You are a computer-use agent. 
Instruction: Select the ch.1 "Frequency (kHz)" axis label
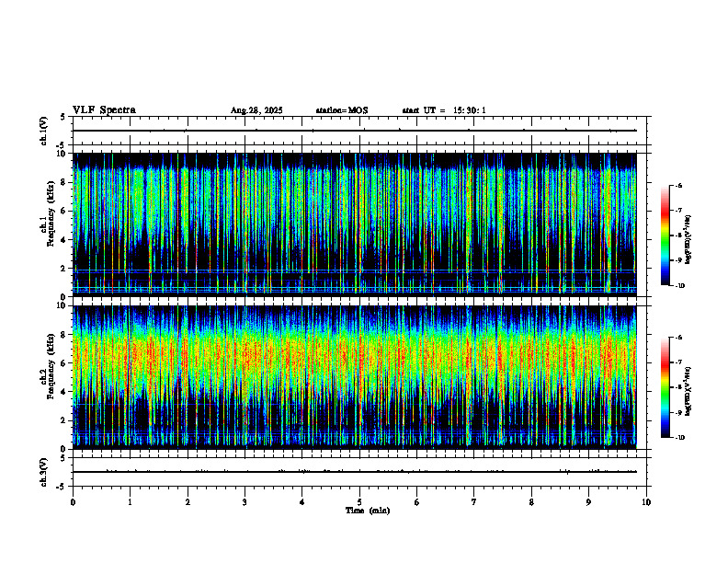51,214
